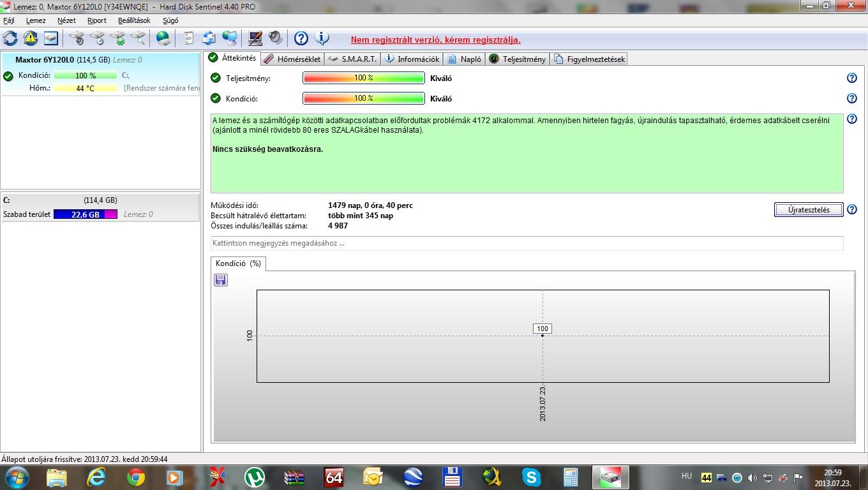The height and width of the screenshot is (490, 868).
Task: Click the 'Nem regisztrált verzió' registration link
Action: pos(435,40)
